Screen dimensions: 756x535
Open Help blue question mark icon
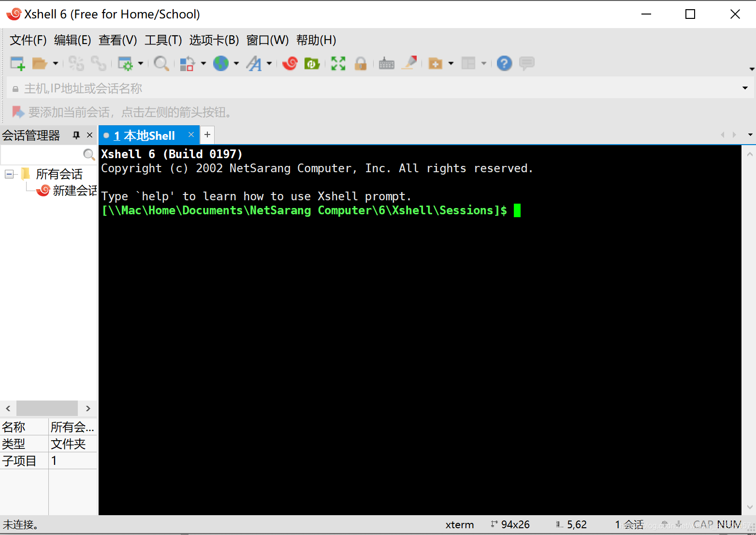[x=504, y=63]
